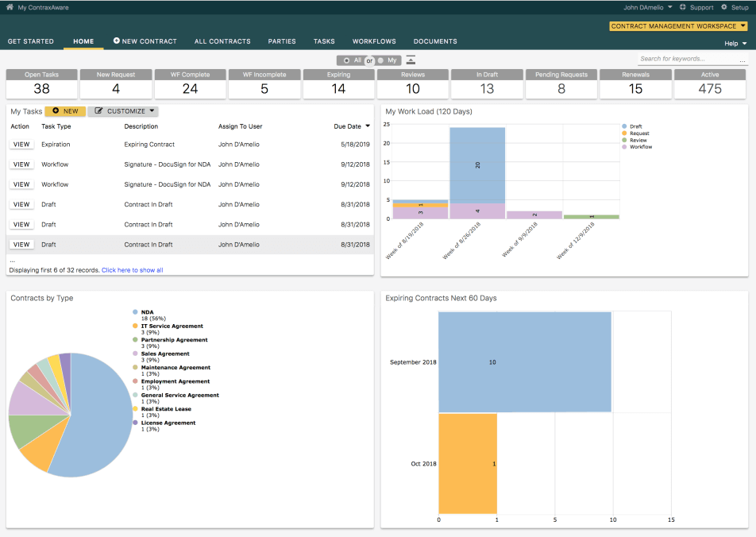Open the Documents tab
This screenshot has height=537, width=756.
click(x=435, y=41)
